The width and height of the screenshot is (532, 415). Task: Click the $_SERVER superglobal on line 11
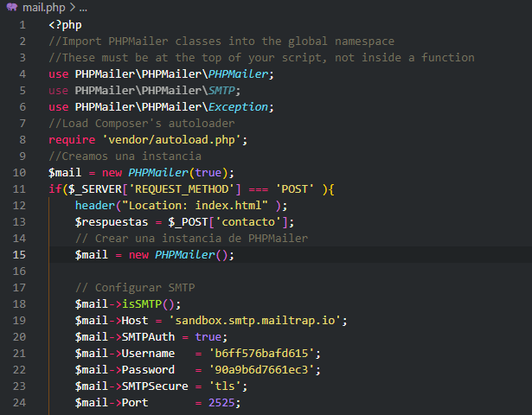click(95, 189)
